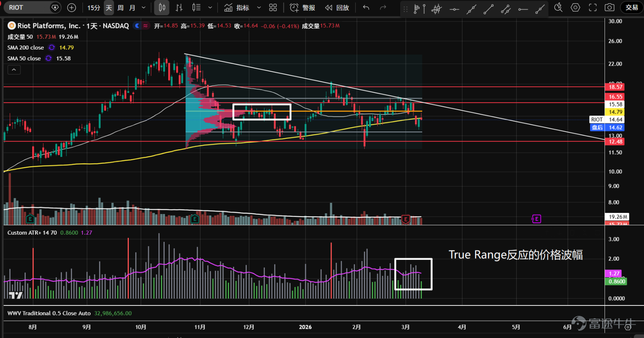Screen dimensions: 644x338
Task: Open quick search lightning magnifier icon
Action: click(x=558, y=8)
